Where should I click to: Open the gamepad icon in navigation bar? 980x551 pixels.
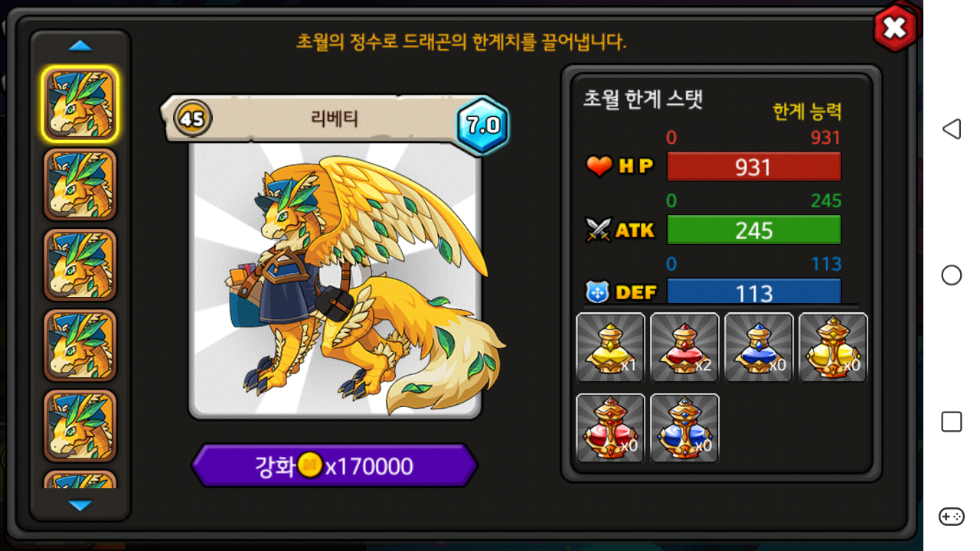951,517
